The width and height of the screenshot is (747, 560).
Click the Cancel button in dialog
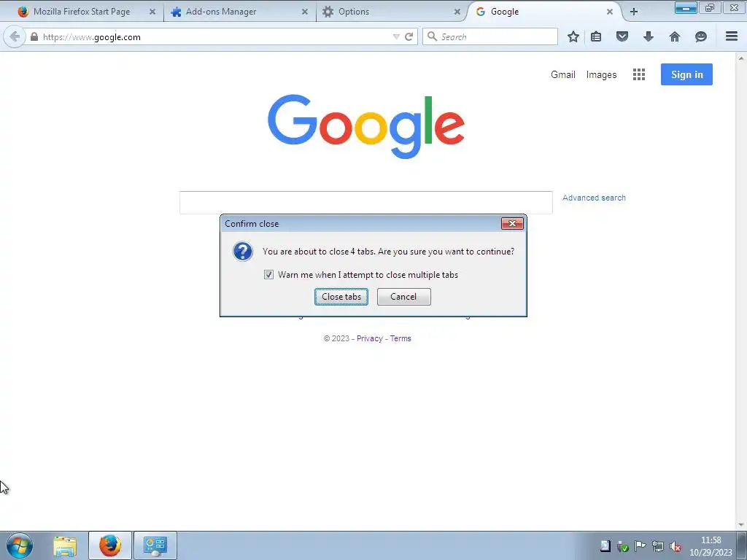[x=403, y=297]
